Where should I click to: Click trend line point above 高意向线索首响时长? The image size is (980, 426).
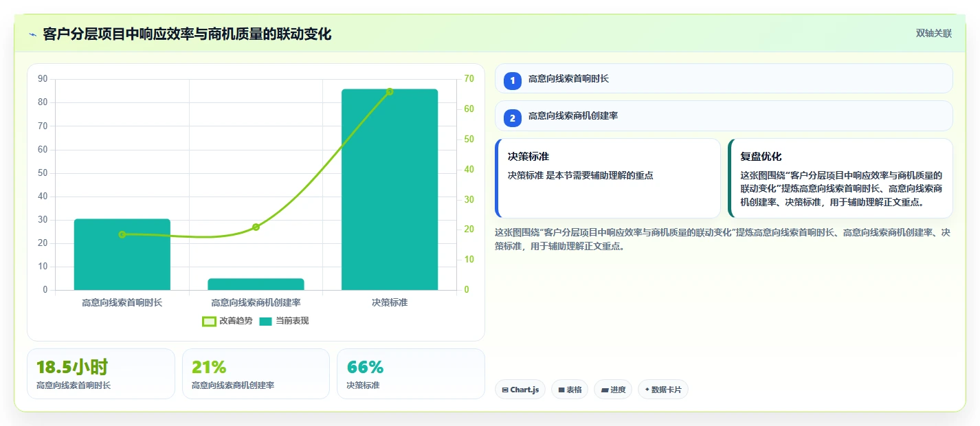click(x=122, y=234)
